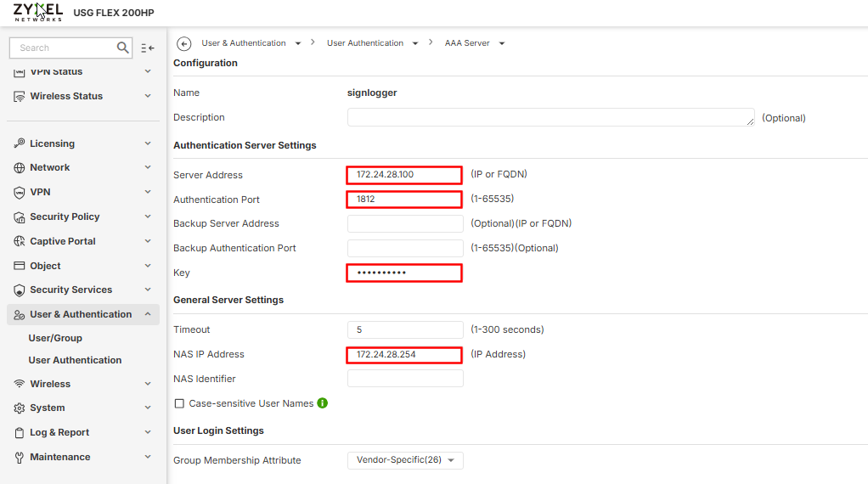The image size is (868, 484).
Task: Open the Captive Portal menu item
Action: pos(83,241)
